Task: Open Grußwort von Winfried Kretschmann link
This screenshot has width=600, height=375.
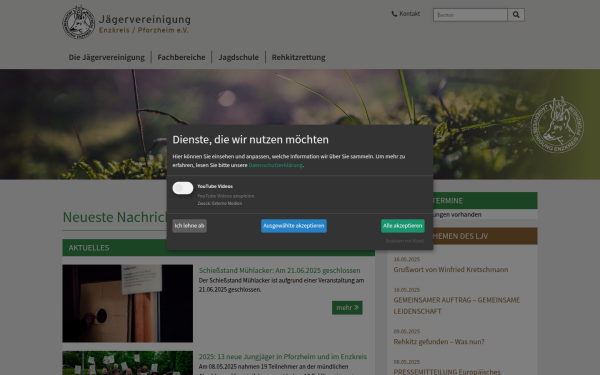Action: point(451,269)
